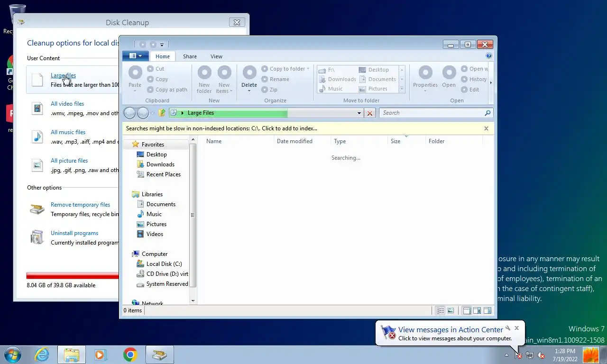Expand the New items dropdown
This screenshot has height=364, width=607.
[231, 91]
